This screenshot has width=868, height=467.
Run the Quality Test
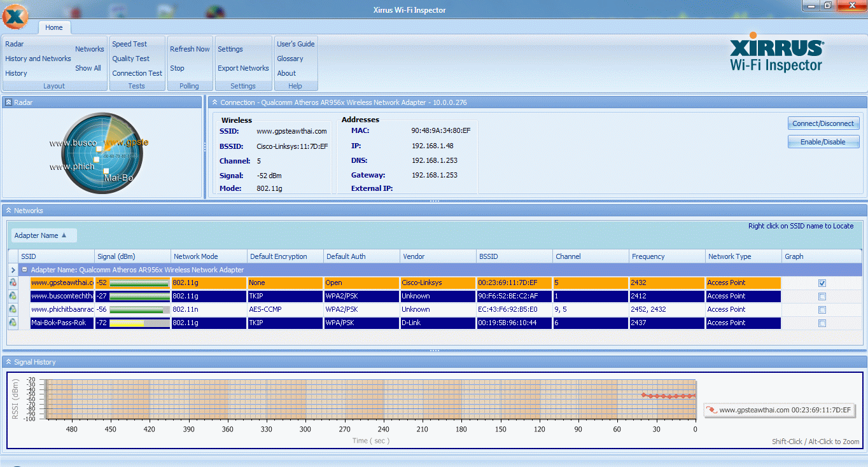tap(131, 59)
